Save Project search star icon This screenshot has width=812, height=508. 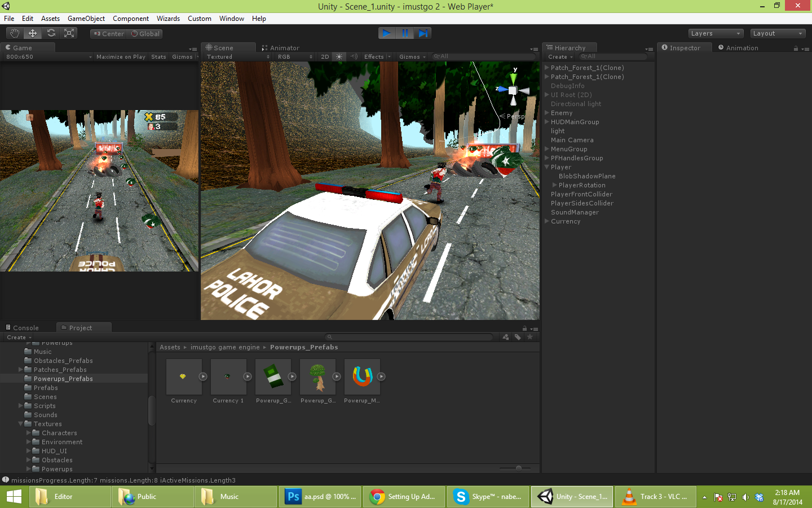pyautogui.click(x=529, y=337)
